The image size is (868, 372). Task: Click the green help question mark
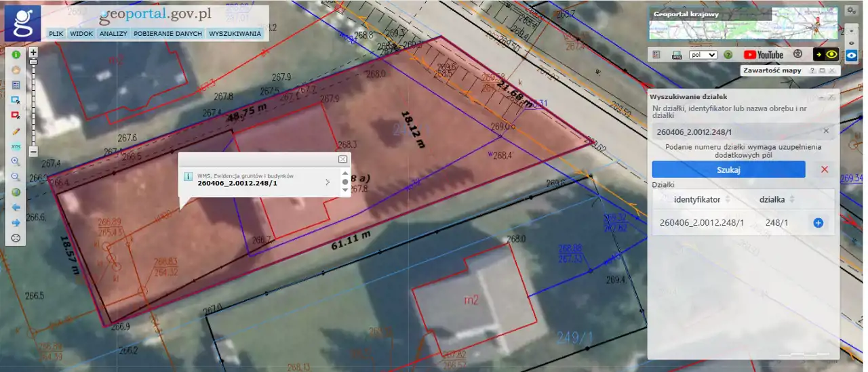point(728,55)
